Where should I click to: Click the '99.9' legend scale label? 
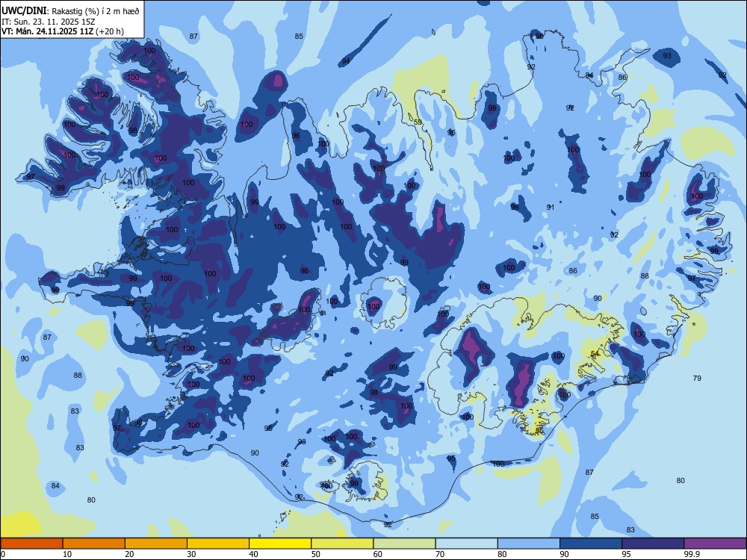[691, 554]
